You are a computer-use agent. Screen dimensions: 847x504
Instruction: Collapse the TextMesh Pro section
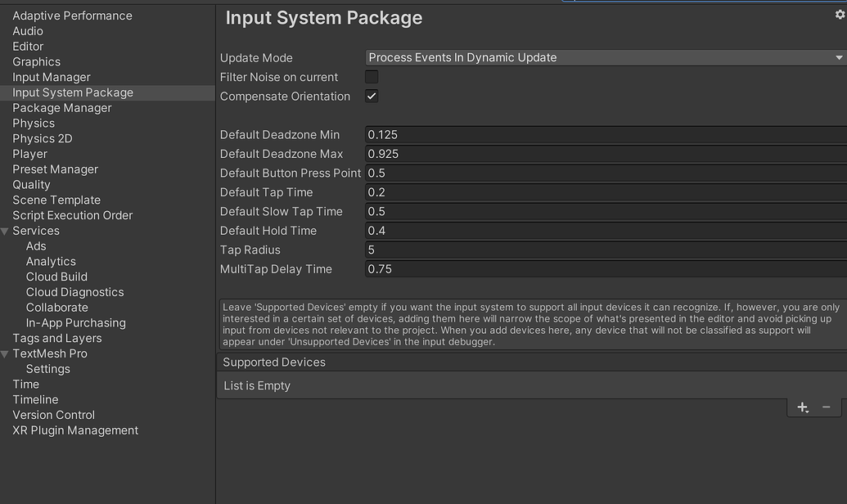tap(5, 354)
